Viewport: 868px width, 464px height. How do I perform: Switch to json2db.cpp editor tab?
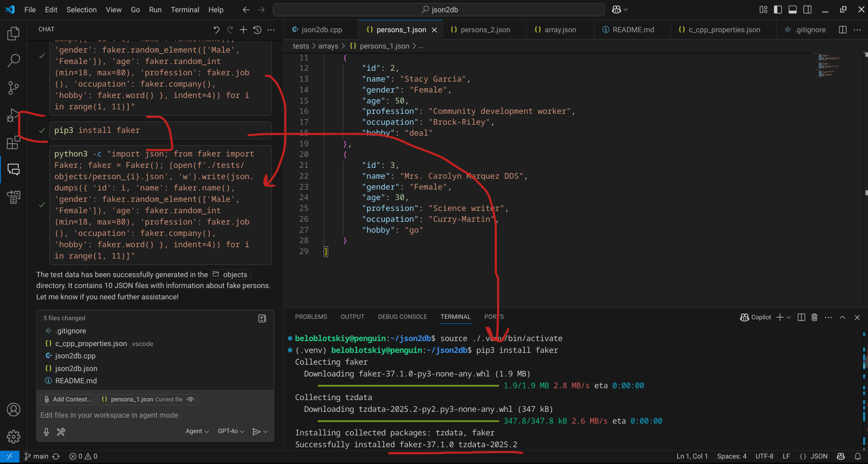(321, 29)
